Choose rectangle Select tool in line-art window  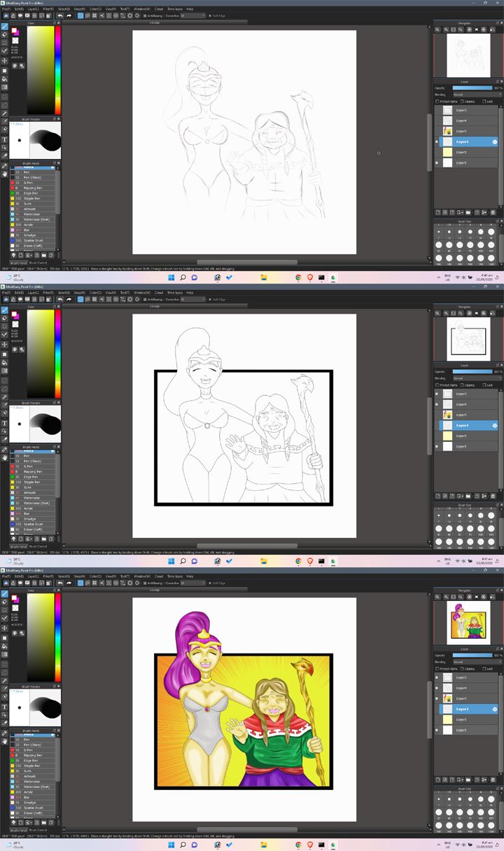pos(5,380)
